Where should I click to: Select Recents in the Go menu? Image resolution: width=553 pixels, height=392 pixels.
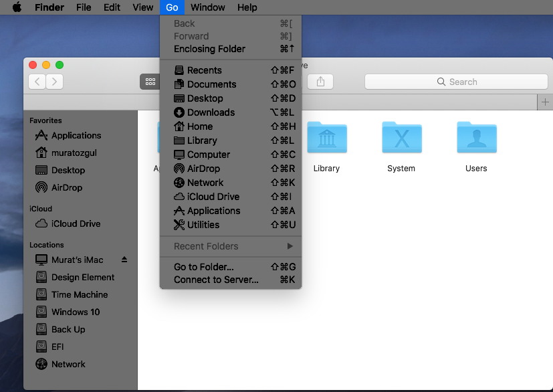tap(231, 70)
